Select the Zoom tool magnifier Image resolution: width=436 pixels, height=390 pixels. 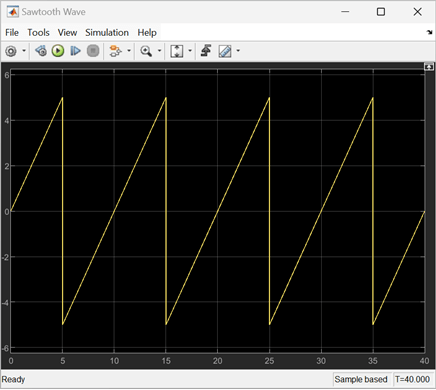click(146, 51)
